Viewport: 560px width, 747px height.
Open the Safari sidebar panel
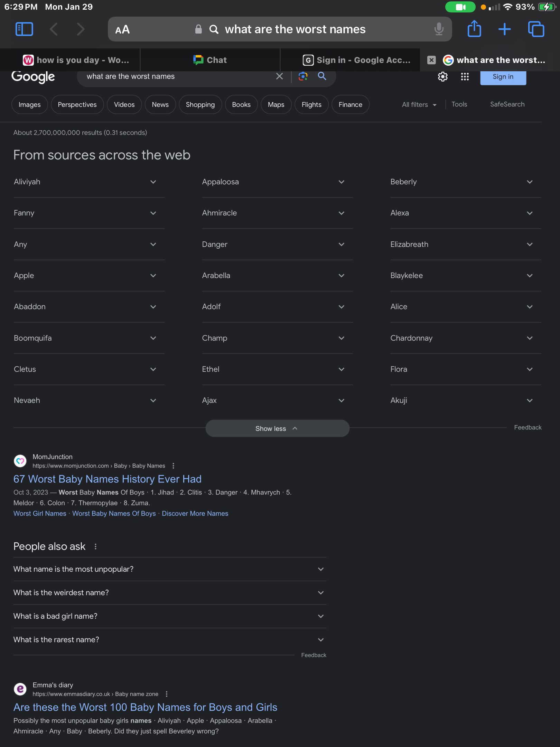coord(24,29)
